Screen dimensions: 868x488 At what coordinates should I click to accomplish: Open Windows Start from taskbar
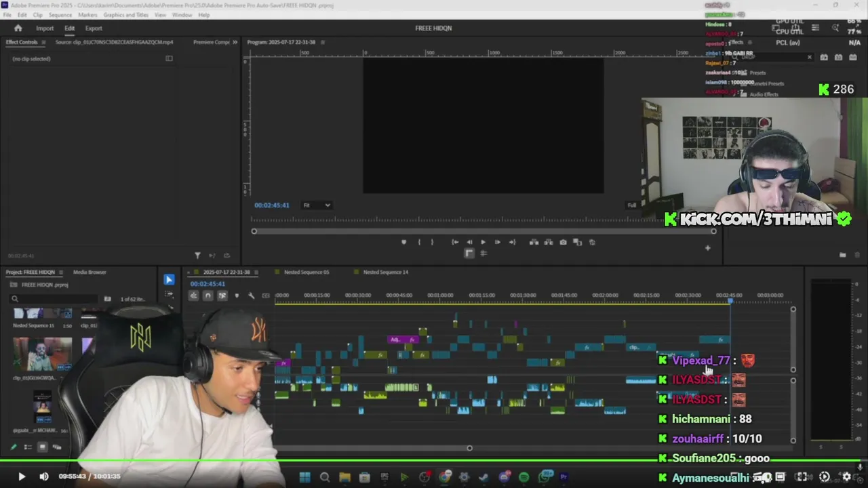click(304, 477)
